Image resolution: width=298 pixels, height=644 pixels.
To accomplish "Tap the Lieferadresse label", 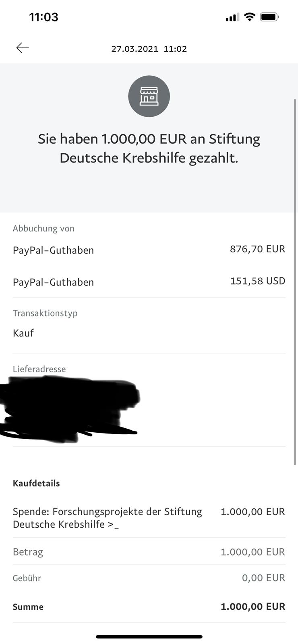I will (39, 369).
